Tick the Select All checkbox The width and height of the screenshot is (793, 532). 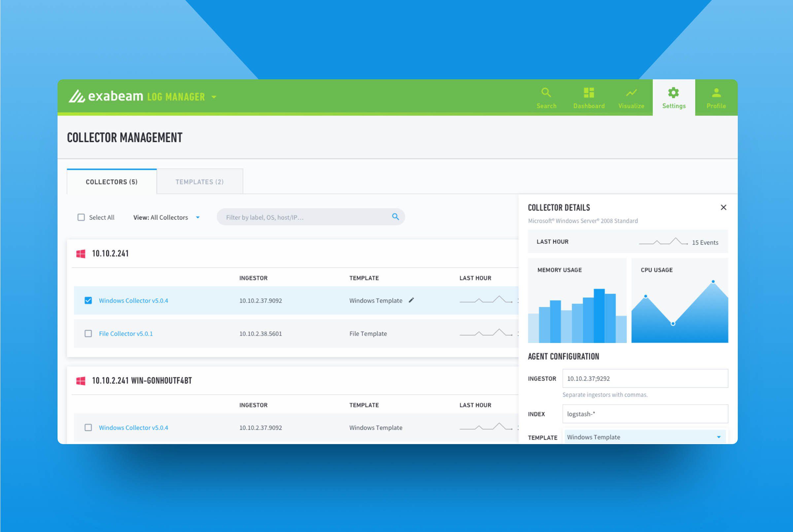(81, 217)
